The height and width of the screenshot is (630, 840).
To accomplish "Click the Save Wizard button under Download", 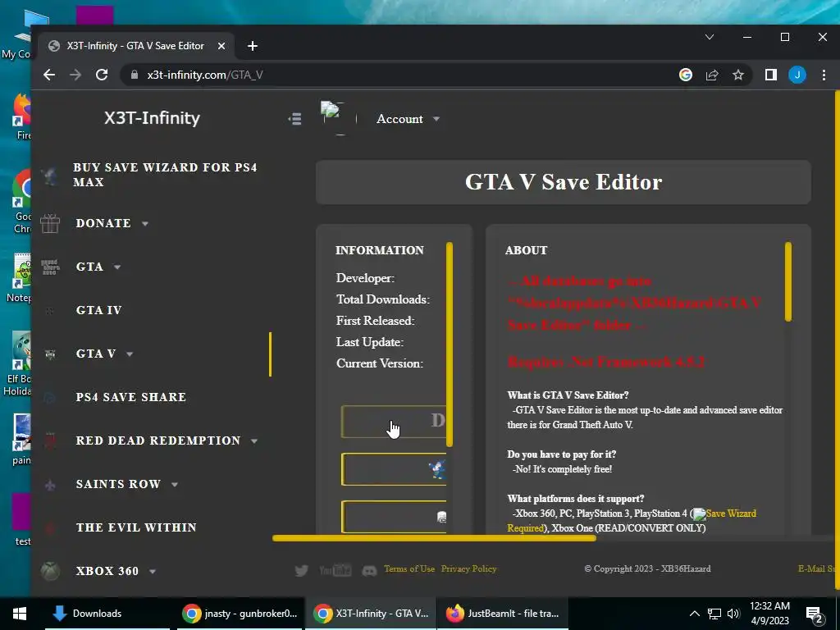I will click(394, 469).
